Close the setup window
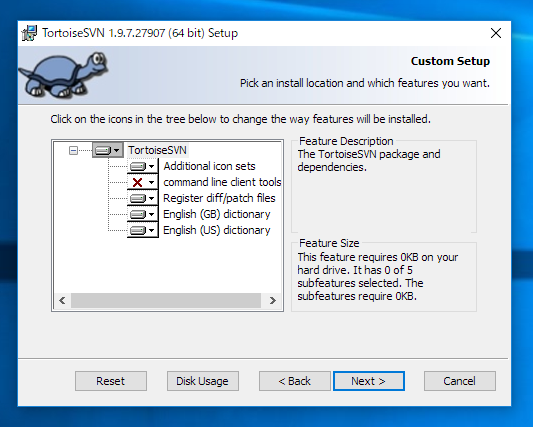This screenshot has width=533, height=427. point(496,33)
